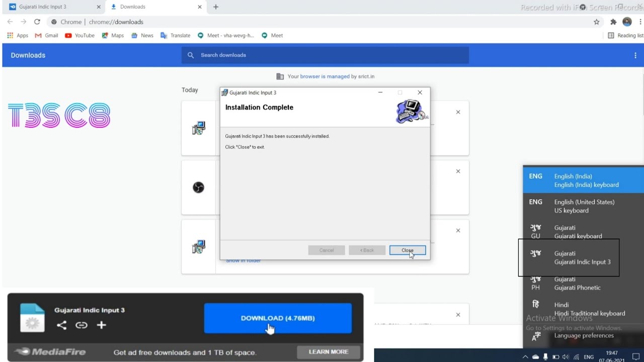Click the 'Downloads' page title
The height and width of the screenshot is (362, 644).
[28, 55]
